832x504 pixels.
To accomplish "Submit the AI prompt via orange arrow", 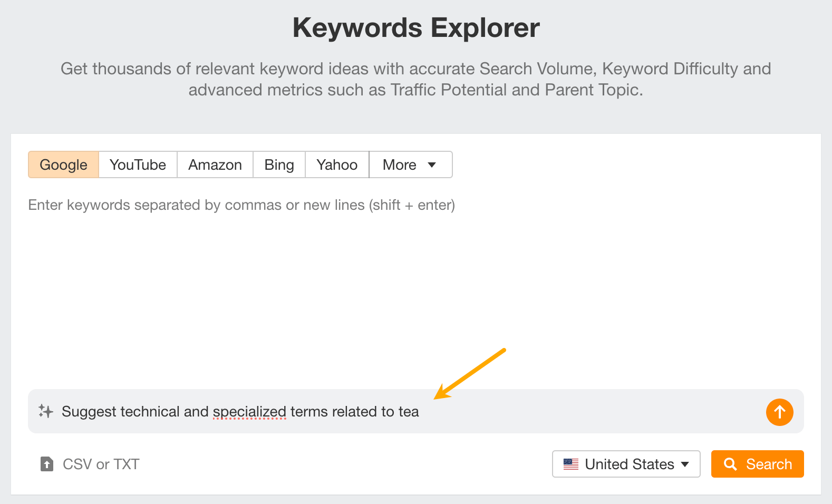I will (x=780, y=412).
